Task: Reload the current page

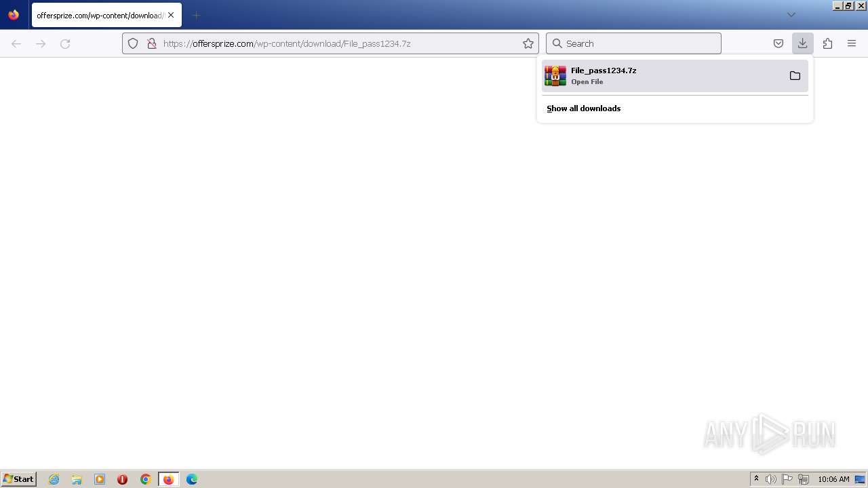Action: click(x=65, y=43)
